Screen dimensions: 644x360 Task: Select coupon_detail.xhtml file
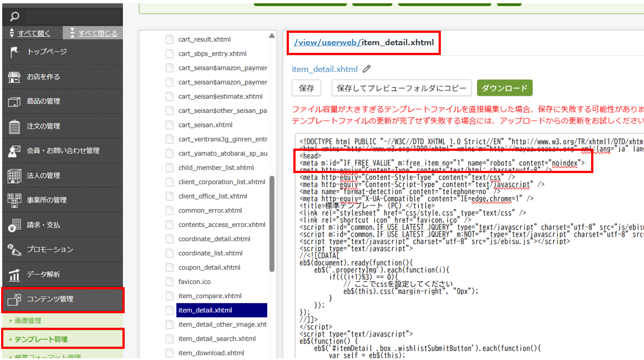[209, 267]
